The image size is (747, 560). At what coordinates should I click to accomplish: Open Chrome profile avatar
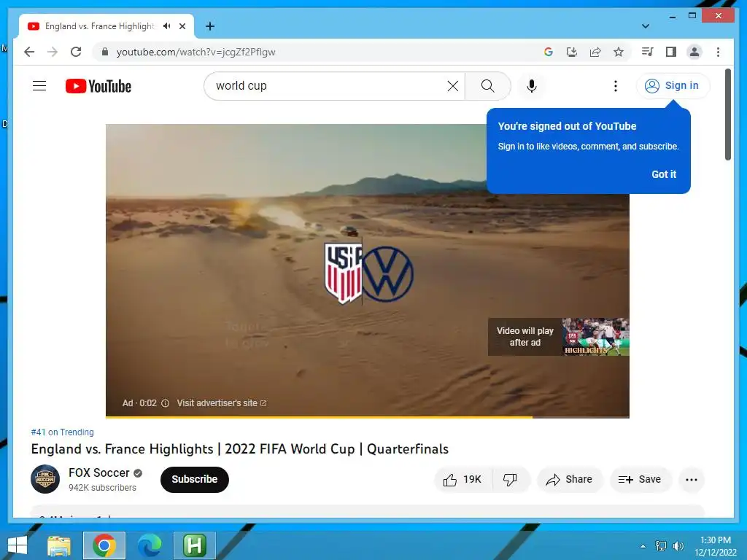tap(694, 52)
